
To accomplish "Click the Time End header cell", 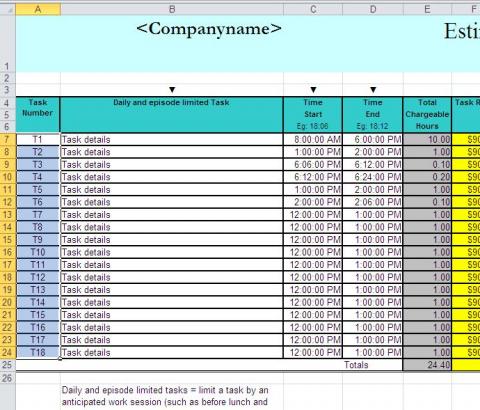I will tap(373, 115).
